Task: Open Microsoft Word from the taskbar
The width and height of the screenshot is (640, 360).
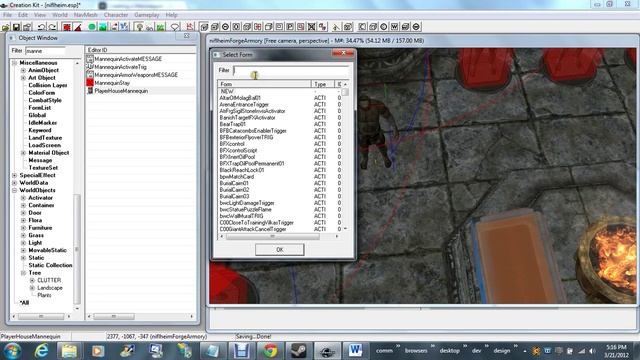Action: click(x=355, y=351)
